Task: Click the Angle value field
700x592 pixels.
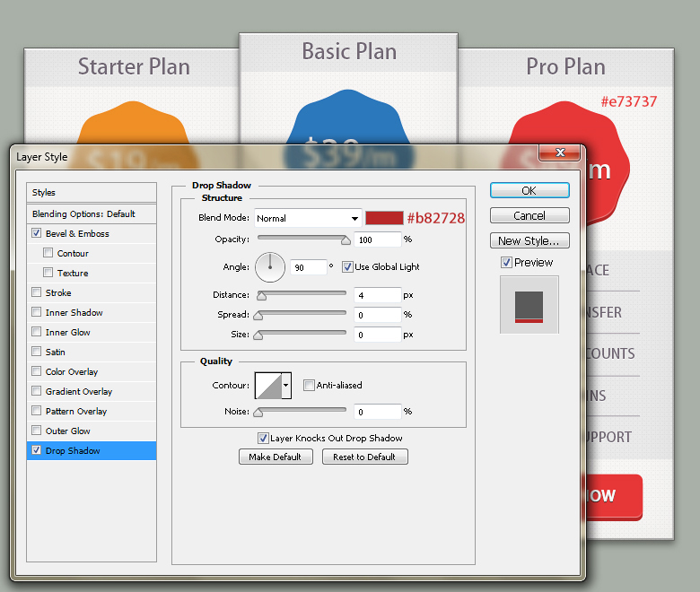Action: [x=309, y=267]
